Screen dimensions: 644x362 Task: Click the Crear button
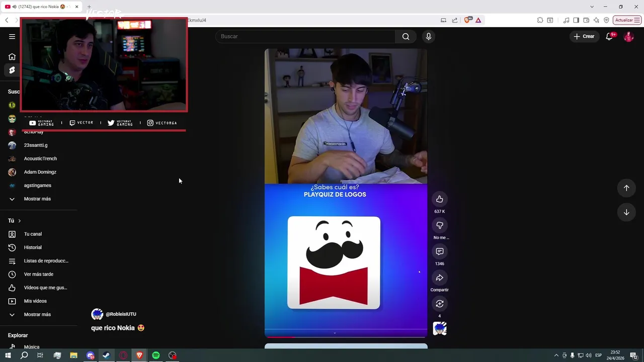(x=584, y=36)
